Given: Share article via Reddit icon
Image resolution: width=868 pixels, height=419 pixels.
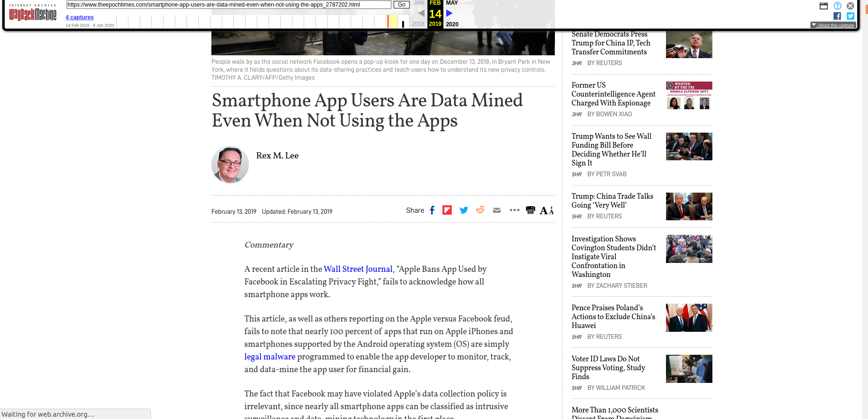Looking at the screenshot, I should point(480,210).
